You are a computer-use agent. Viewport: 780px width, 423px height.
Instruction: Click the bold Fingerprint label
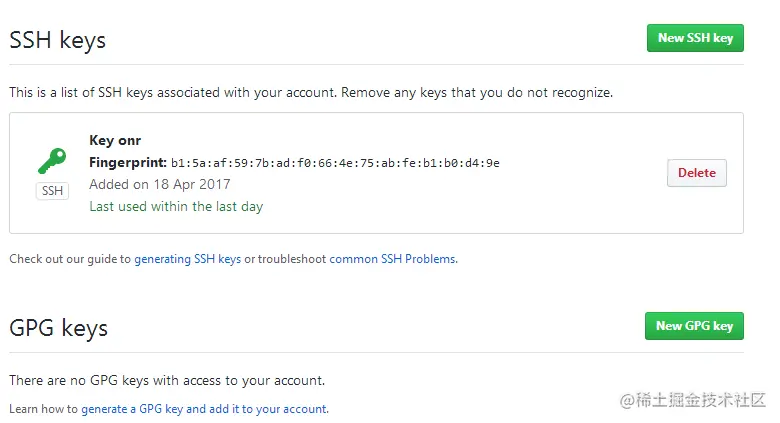pyautogui.click(x=127, y=163)
